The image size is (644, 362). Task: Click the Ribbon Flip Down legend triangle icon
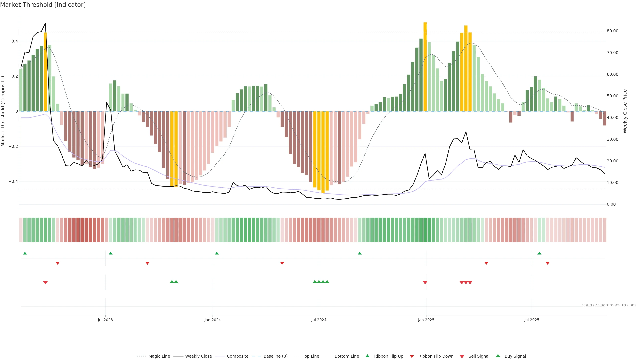tap(412, 356)
